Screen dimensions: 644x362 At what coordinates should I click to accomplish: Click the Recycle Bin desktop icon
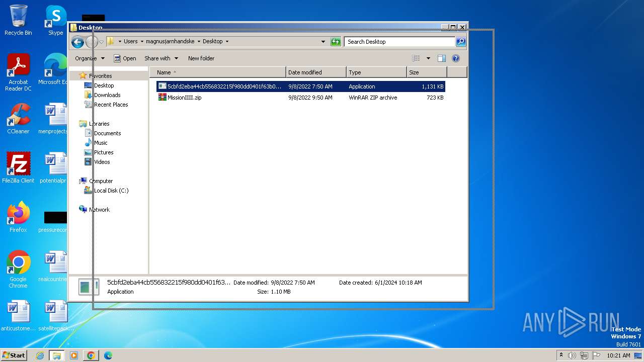pos(18,20)
